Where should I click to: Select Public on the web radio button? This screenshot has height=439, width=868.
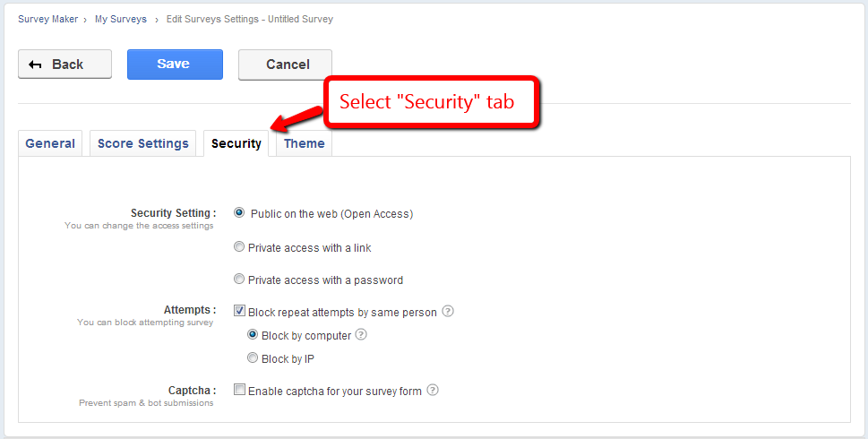239,213
